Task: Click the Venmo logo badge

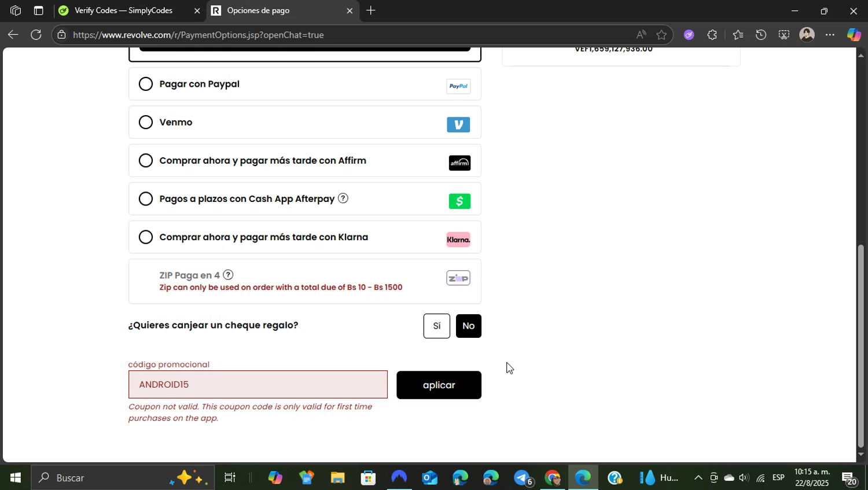Action: point(458,125)
